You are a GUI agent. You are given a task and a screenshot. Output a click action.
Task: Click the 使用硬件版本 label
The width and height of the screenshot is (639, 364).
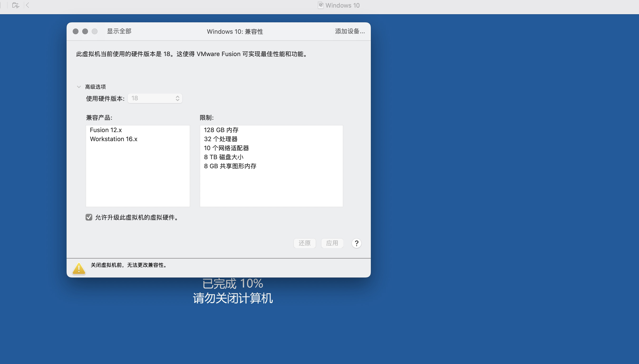click(x=105, y=99)
